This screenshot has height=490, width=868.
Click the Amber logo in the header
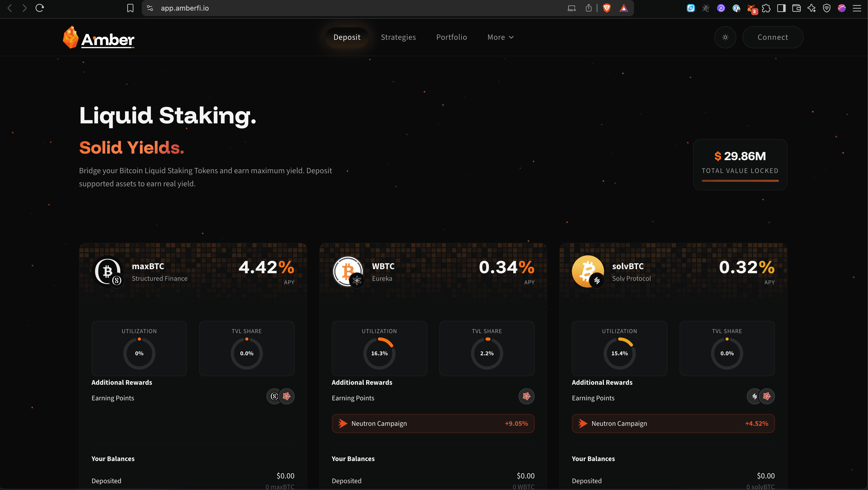click(98, 38)
